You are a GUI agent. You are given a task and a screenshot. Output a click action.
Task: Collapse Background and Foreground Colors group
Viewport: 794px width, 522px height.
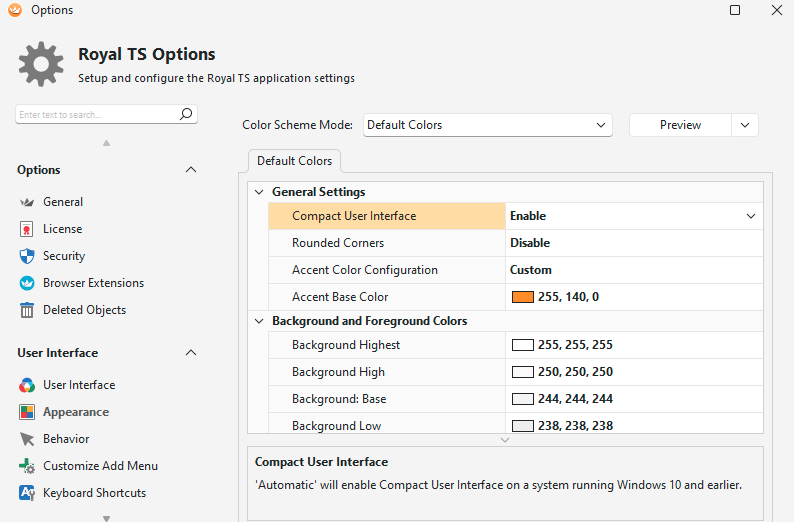coord(260,321)
